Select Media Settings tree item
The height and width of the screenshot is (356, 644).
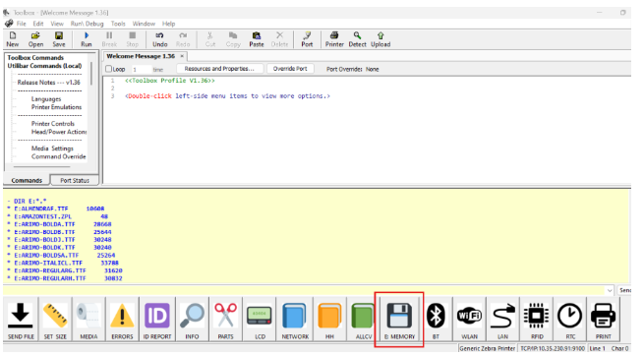coord(52,148)
